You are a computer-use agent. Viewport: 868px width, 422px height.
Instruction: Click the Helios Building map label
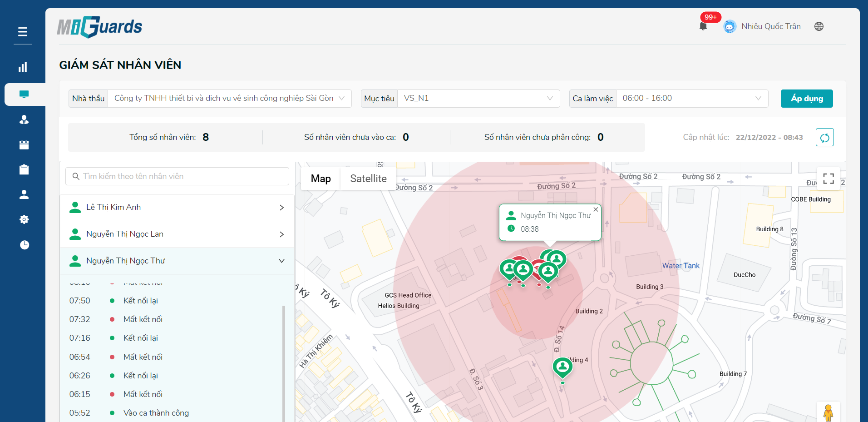tap(399, 306)
